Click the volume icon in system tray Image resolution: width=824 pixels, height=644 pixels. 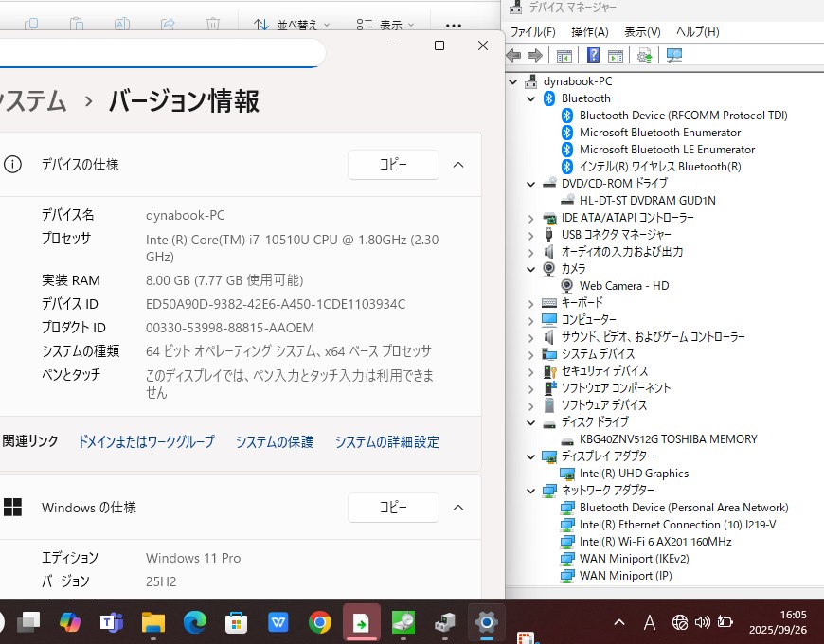point(702,622)
